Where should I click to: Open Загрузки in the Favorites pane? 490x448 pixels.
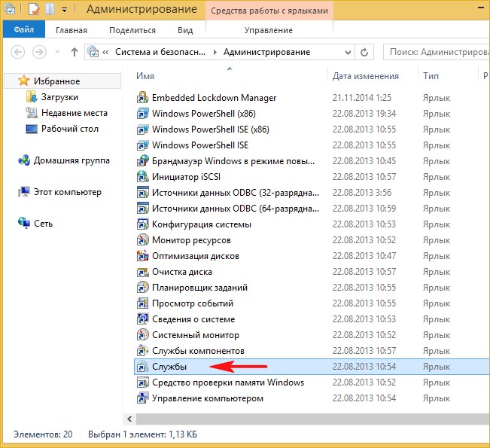coord(58,97)
